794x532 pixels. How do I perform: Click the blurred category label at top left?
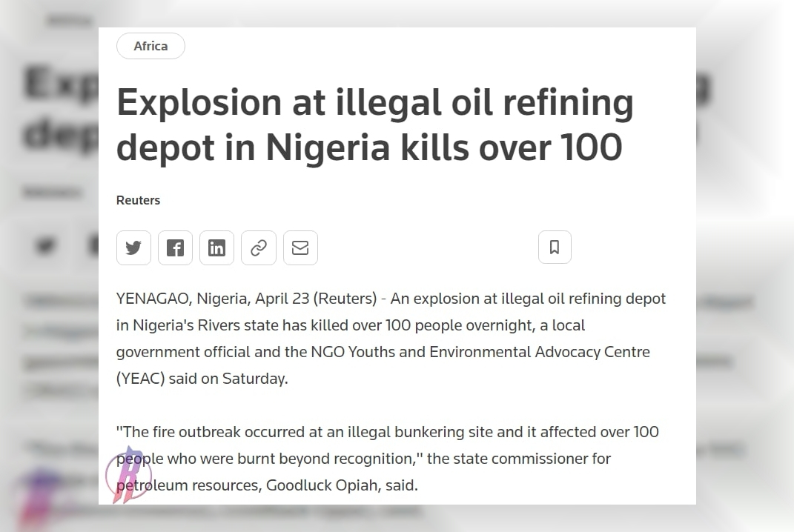coord(70,21)
